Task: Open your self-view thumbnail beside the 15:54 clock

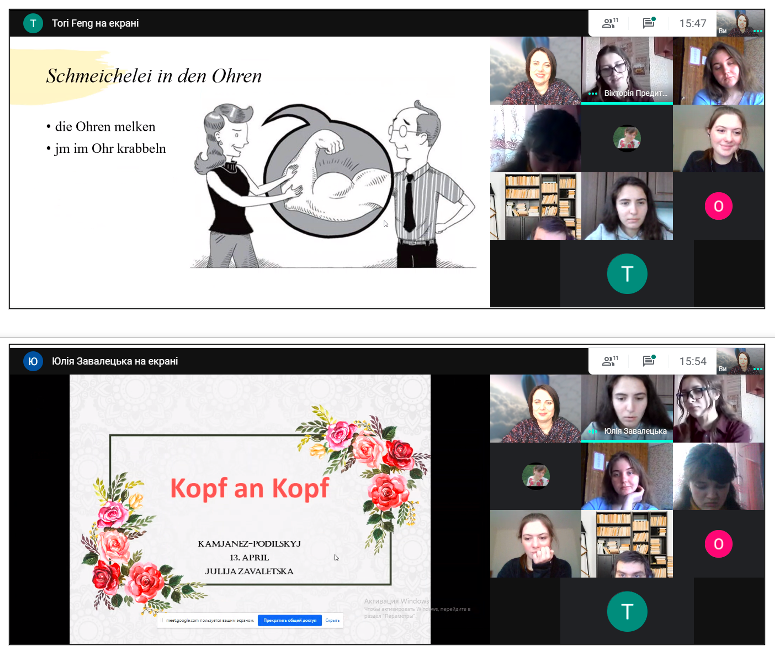Action: click(x=741, y=360)
